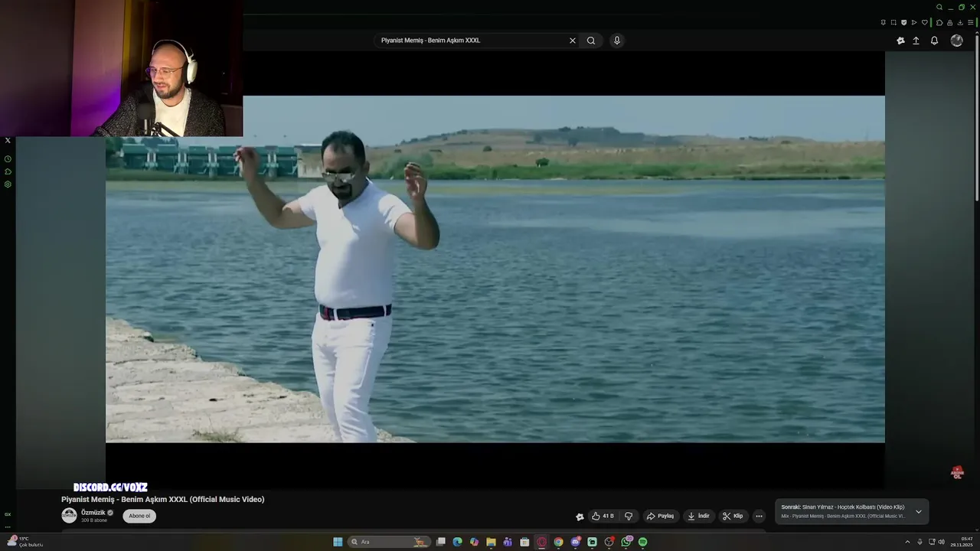Open the Windows Start menu
The height and width of the screenshot is (551, 980).
tap(338, 542)
